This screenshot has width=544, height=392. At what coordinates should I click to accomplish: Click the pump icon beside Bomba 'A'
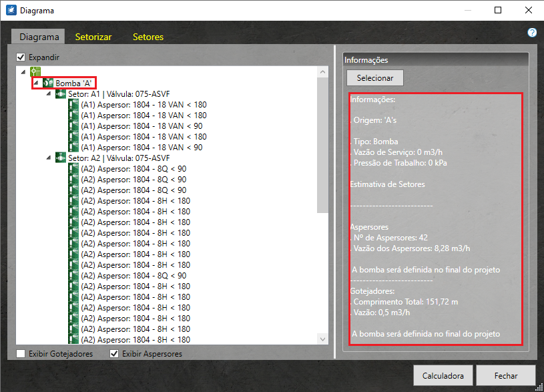(47, 83)
